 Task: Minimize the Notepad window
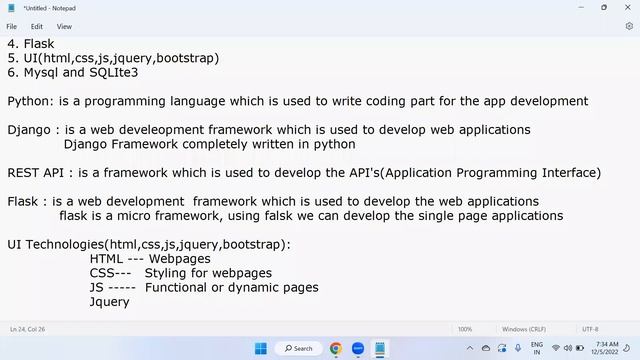[x=581, y=7]
